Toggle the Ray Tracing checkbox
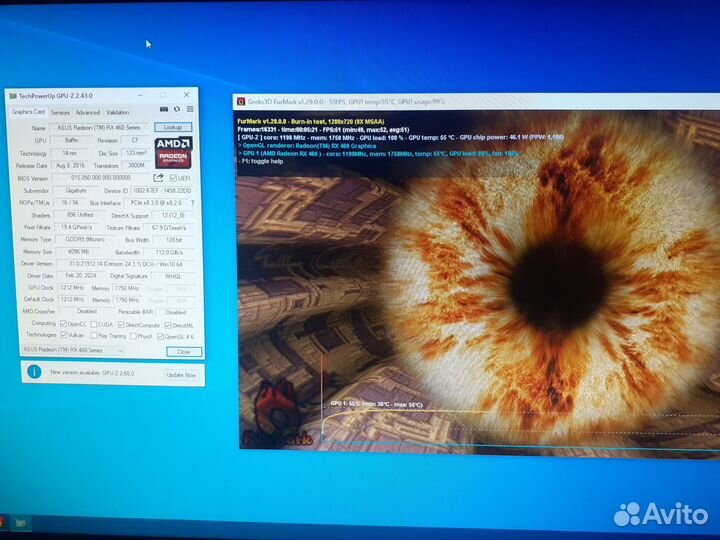The image size is (720, 540). pyautogui.click(x=94, y=336)
